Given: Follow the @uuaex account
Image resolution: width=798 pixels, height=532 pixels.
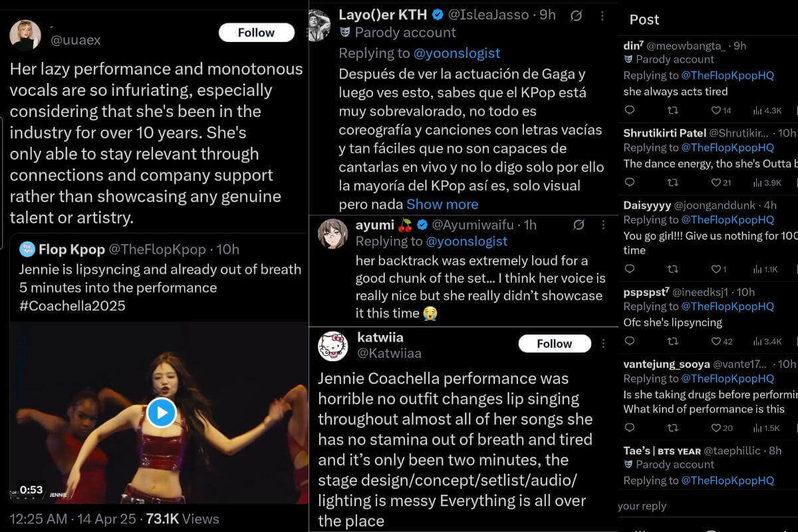Looking at the screenshot, I should [x=256, y=33].
